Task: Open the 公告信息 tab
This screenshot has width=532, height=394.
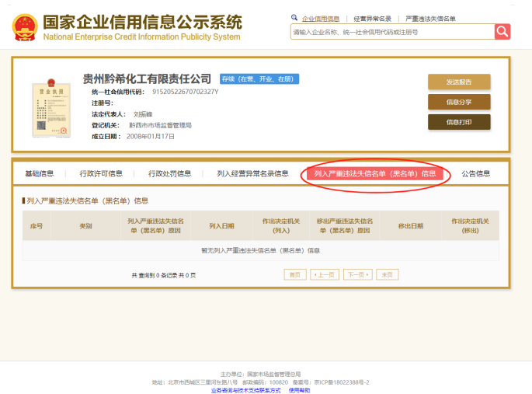Action: [475, 173]
